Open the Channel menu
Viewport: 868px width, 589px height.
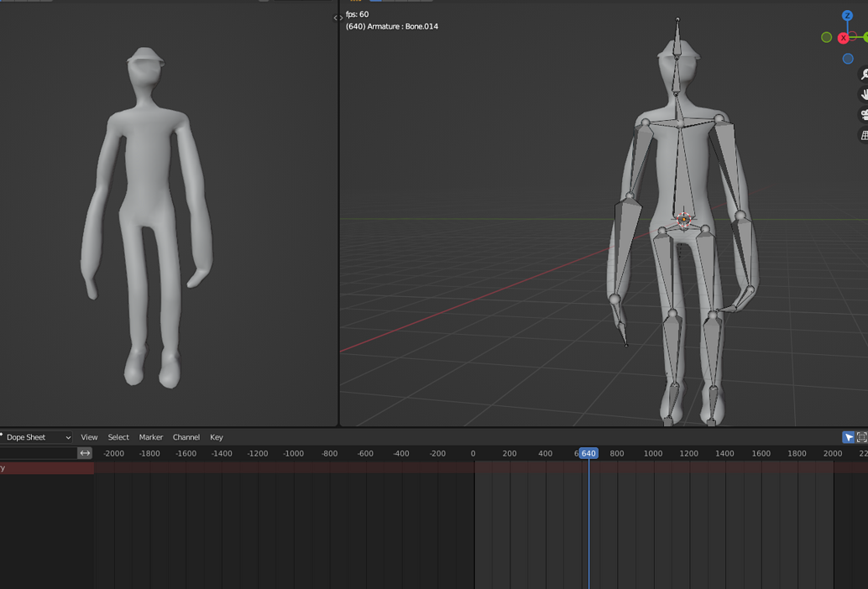click(186, 437)
